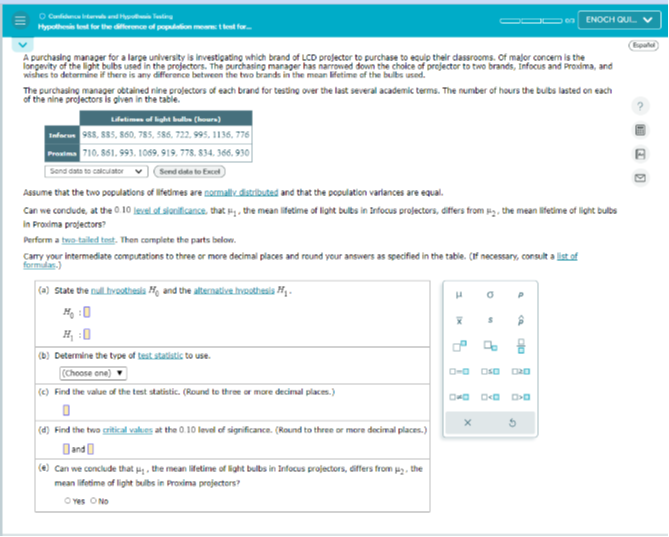Collapse the question panel chevron
This screenshot has width=669, height=537.
[x=23, y=44]
